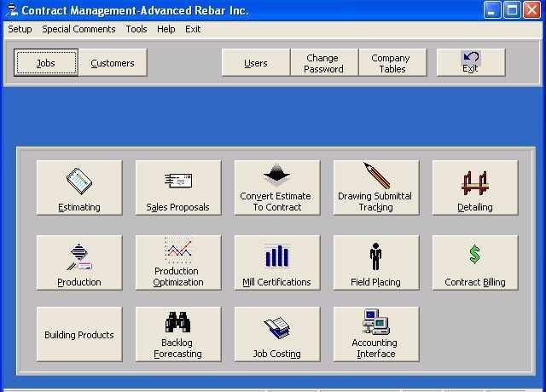Click the Exit button with undo arrow
This screenshot has width=546, height=392.
471,62
